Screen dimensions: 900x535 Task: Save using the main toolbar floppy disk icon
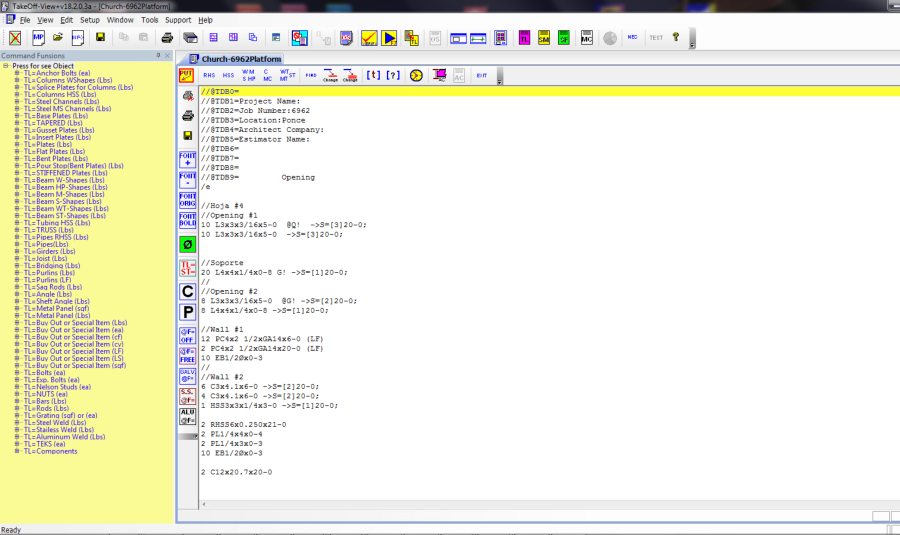click(x=100, y=38)
